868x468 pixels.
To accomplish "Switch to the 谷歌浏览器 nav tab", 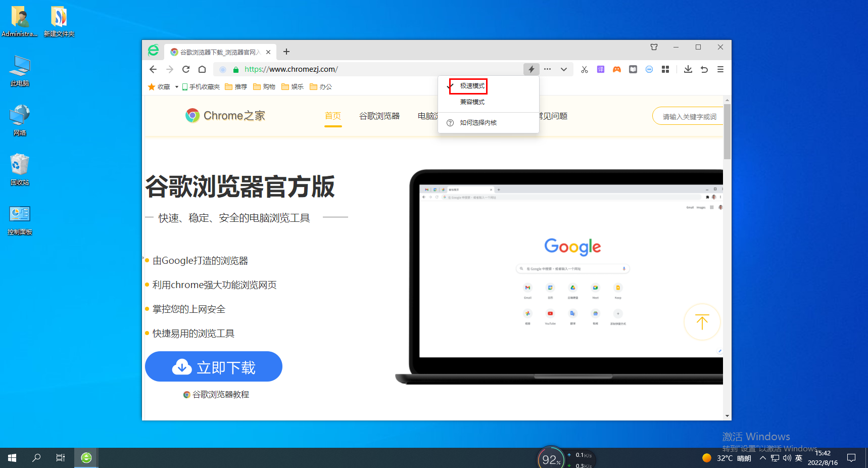I will click(379, 116).
